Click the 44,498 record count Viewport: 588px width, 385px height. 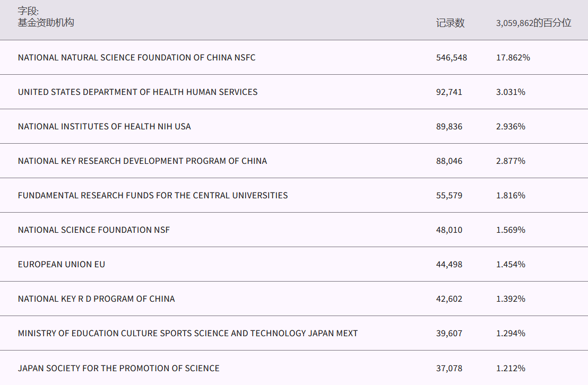[x=449, y=264]
